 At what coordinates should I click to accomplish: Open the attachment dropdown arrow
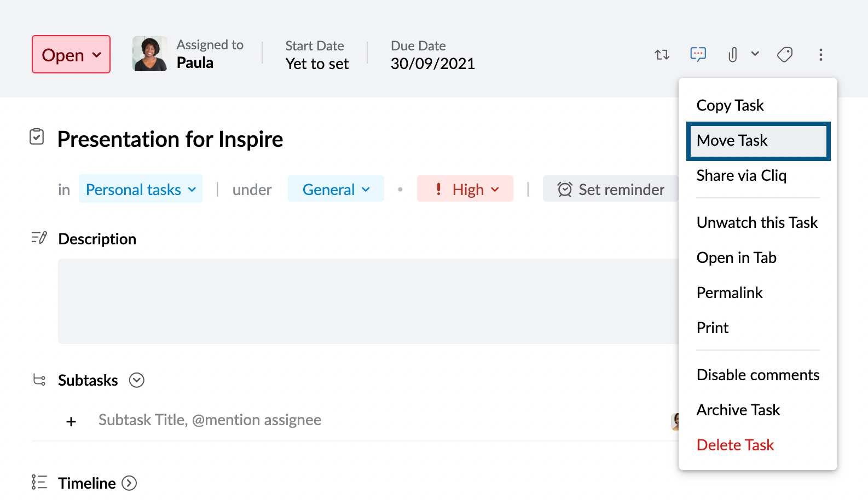point(755,54)
